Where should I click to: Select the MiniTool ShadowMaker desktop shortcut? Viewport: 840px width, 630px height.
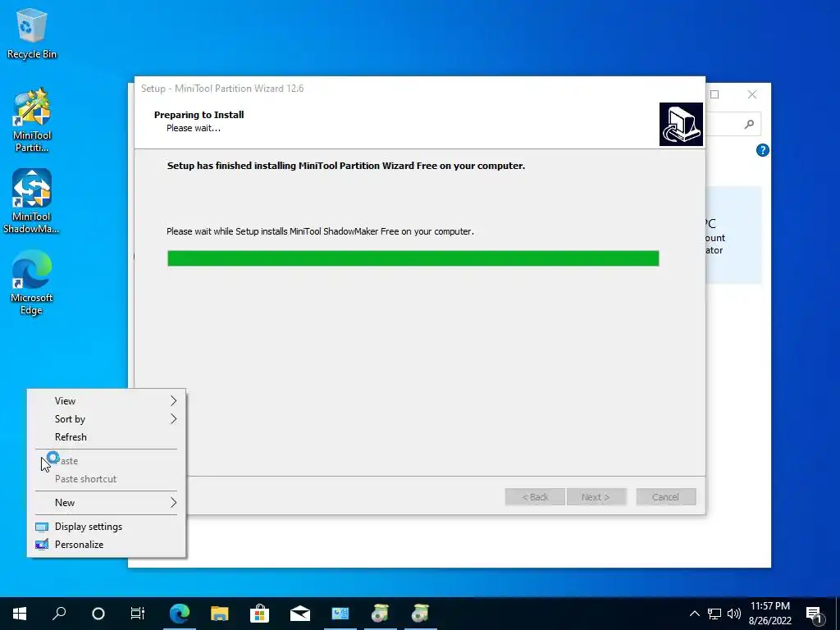(31, 201)
